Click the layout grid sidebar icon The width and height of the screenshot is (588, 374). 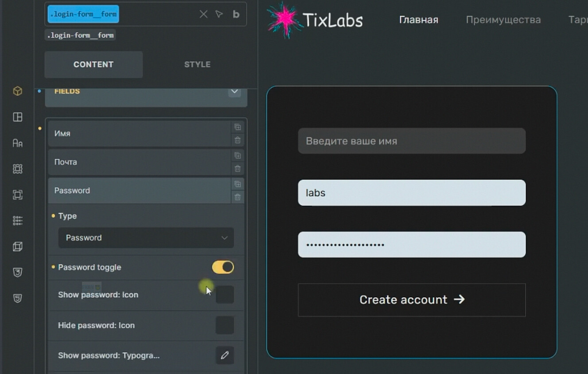coord(17,117)
